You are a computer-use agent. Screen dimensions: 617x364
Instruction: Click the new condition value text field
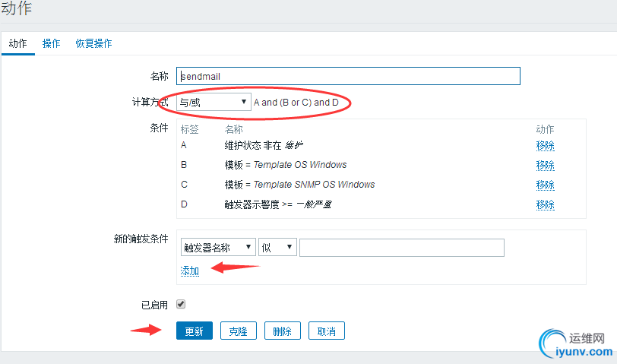click(402, 248)
